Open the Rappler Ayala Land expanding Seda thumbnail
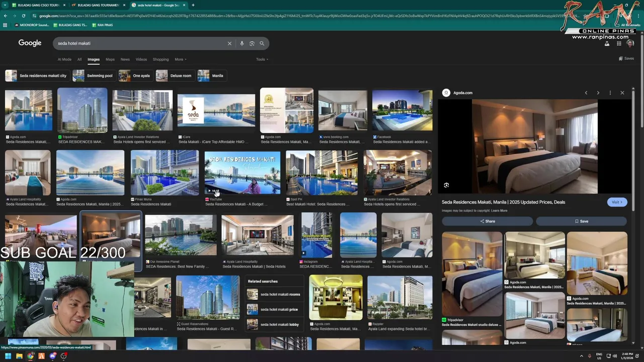Screen dimensions: 644x362 (x=399, y=297)
